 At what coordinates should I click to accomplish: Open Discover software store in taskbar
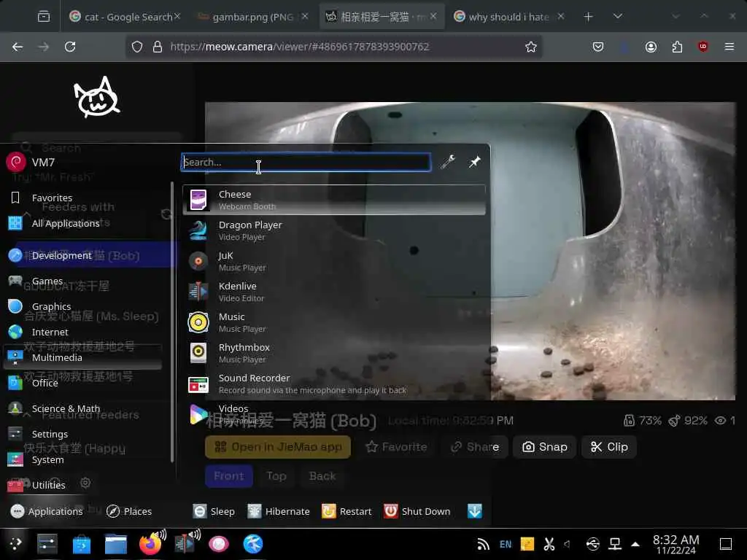[82, 544]
